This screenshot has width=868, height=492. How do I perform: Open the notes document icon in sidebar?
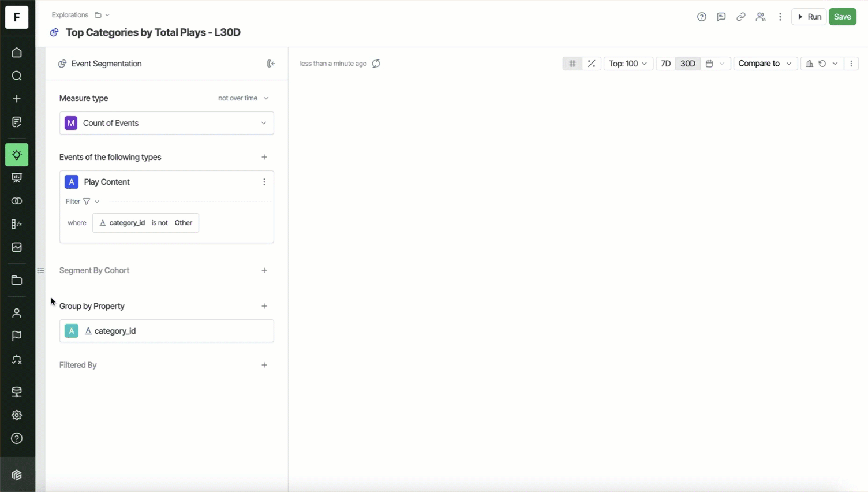[x=17, y=122]
